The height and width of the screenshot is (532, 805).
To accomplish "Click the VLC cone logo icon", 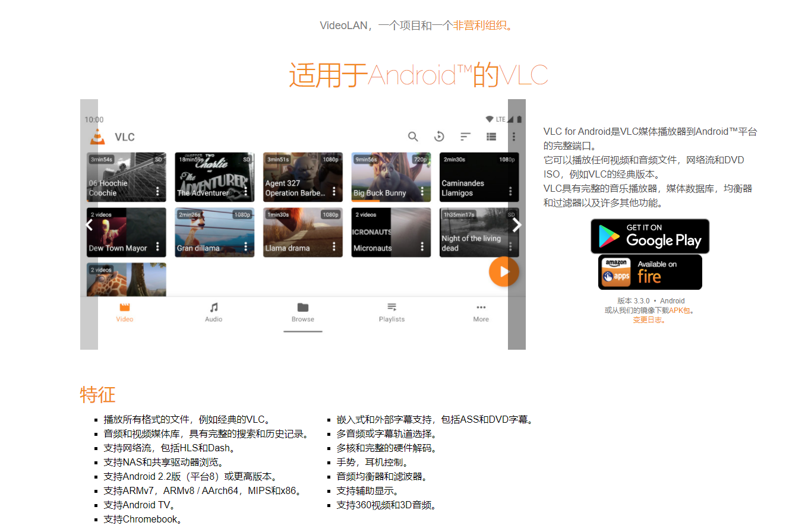I will coord(97,137).
